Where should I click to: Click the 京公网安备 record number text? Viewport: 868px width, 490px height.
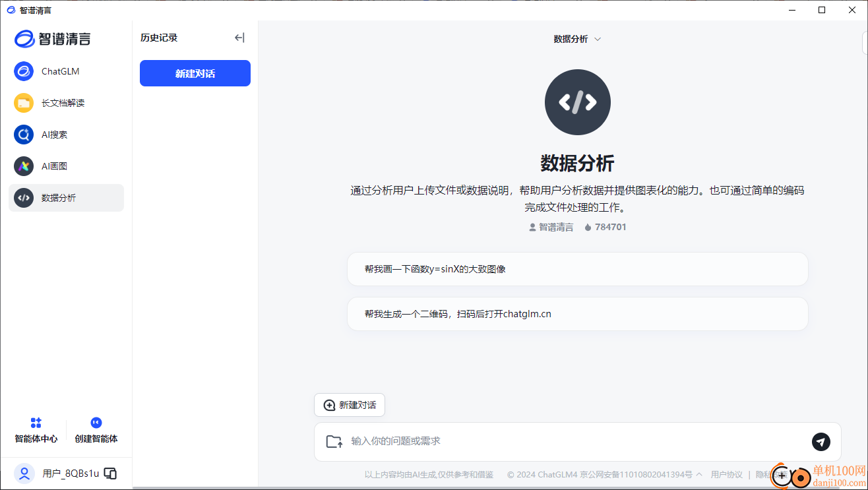click(636, 475)
